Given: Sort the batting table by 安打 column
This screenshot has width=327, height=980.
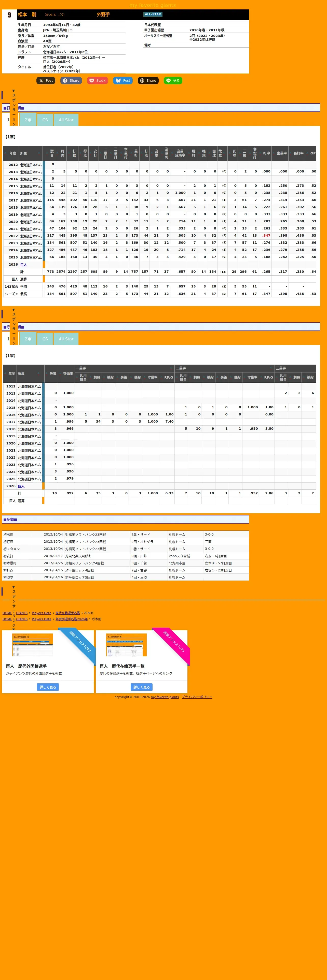Looking at the screenshot, I should (94, 153).
